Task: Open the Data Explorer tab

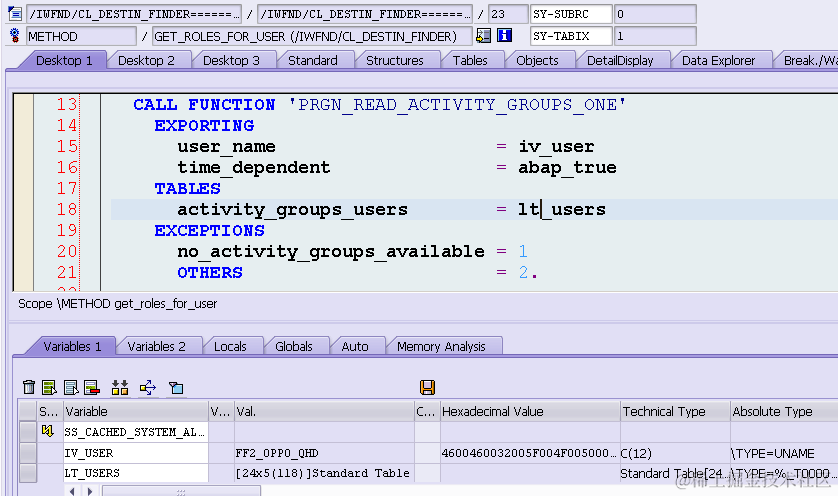Action: 718,60
